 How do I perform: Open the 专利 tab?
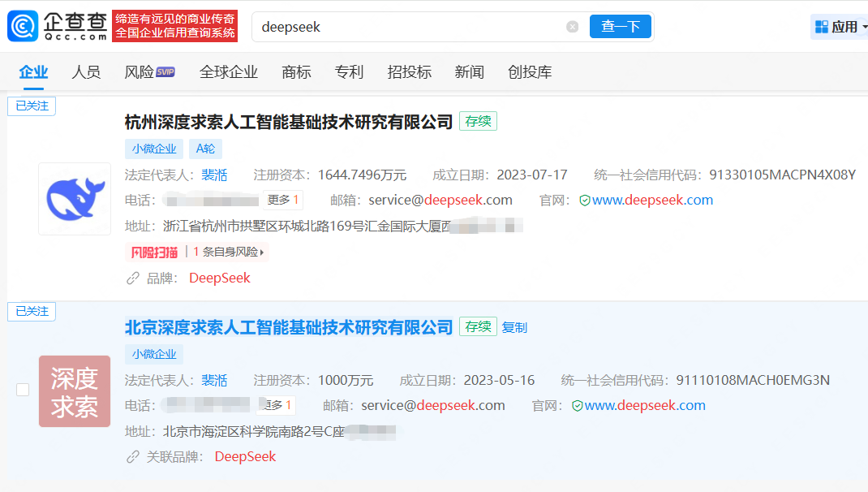[x=350, y=72]
